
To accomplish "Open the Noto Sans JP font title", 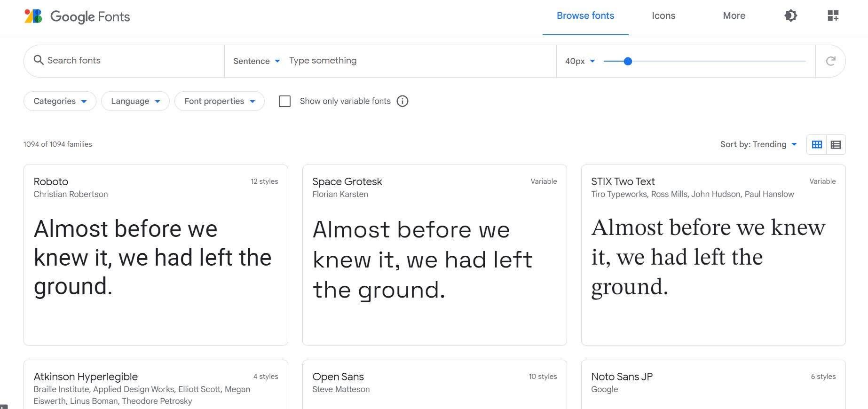I will tap(622, 377).
